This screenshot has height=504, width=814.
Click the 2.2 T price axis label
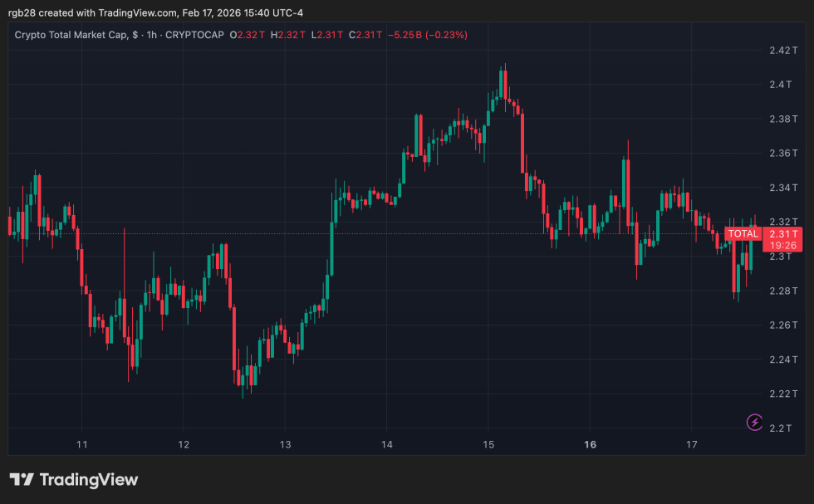[x=783, y=428]
